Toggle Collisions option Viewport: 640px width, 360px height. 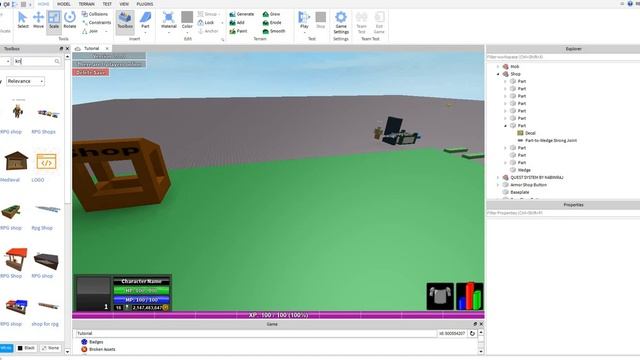pyautogui.click(x=95, y=14)
